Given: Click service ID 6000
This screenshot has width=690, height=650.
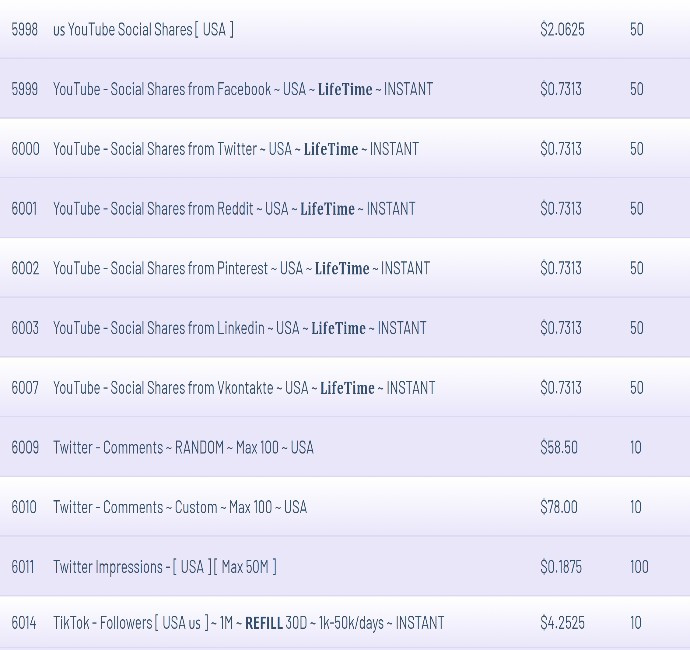Looking at the screenshot, I should coord(26,149).
